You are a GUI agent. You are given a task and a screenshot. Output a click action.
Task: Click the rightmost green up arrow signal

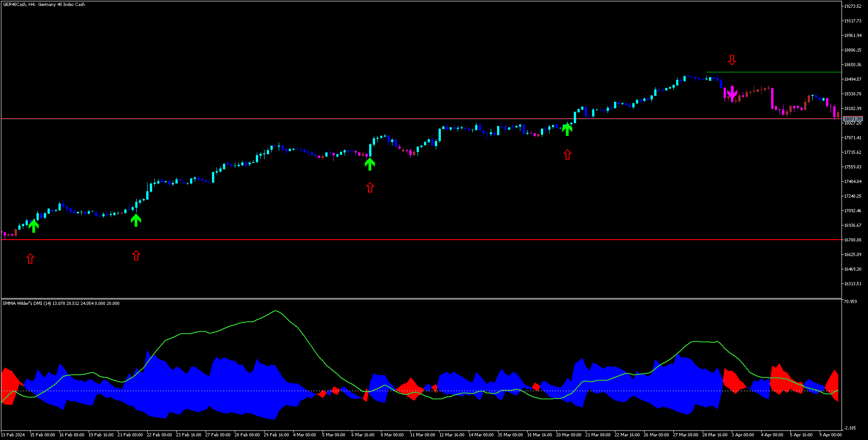click(x=567, y=130)
